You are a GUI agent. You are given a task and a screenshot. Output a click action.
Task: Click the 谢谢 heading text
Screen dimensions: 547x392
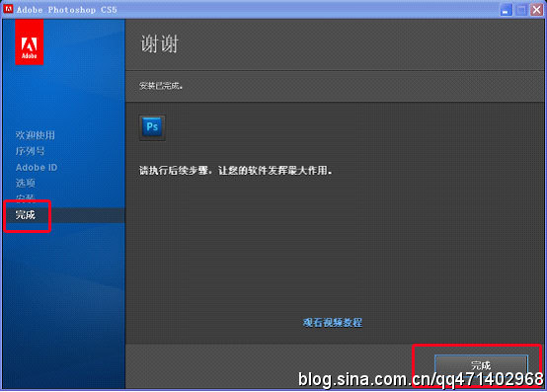pyautogui.click(x=160, y=44)
